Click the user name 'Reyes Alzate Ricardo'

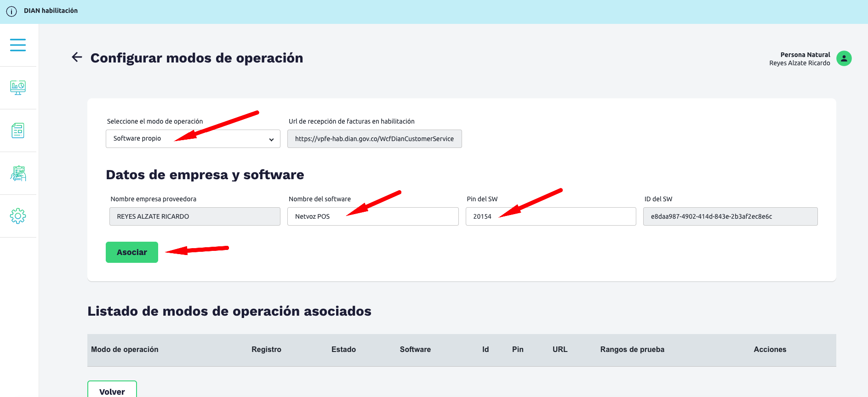tap(799, 63)
